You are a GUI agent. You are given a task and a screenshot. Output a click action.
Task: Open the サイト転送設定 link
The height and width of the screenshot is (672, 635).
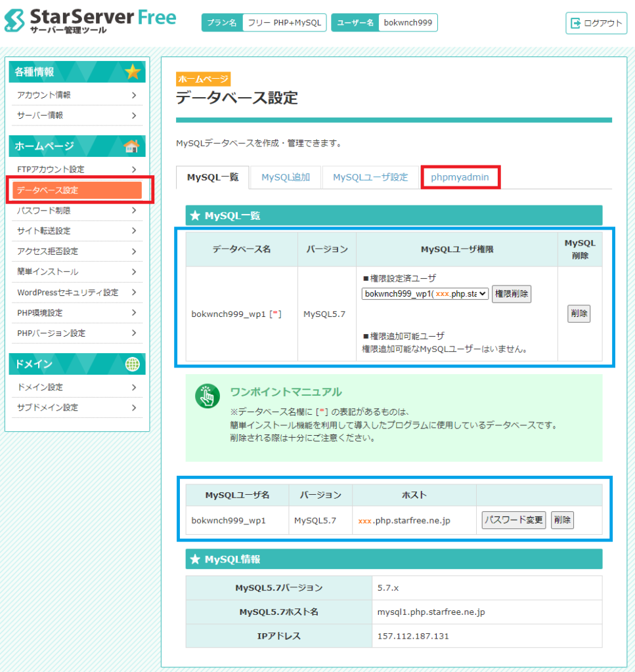point(44,231)
